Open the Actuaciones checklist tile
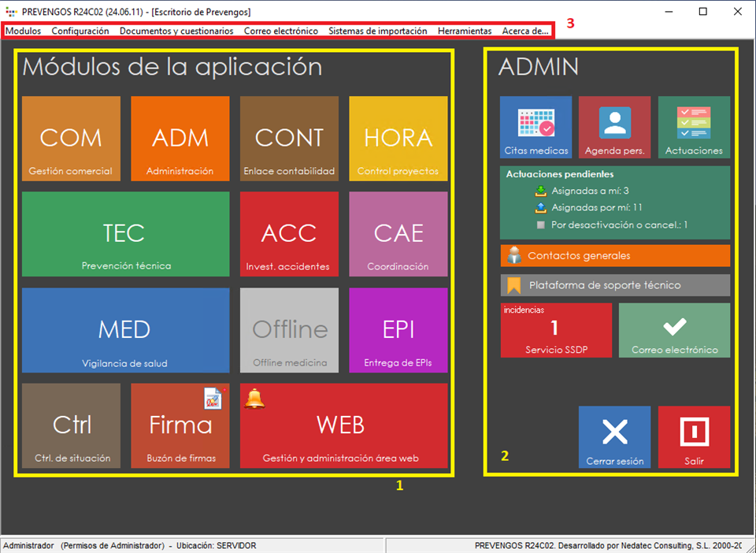This screenshot has height=553, width=756. click(x=694, y=126)
